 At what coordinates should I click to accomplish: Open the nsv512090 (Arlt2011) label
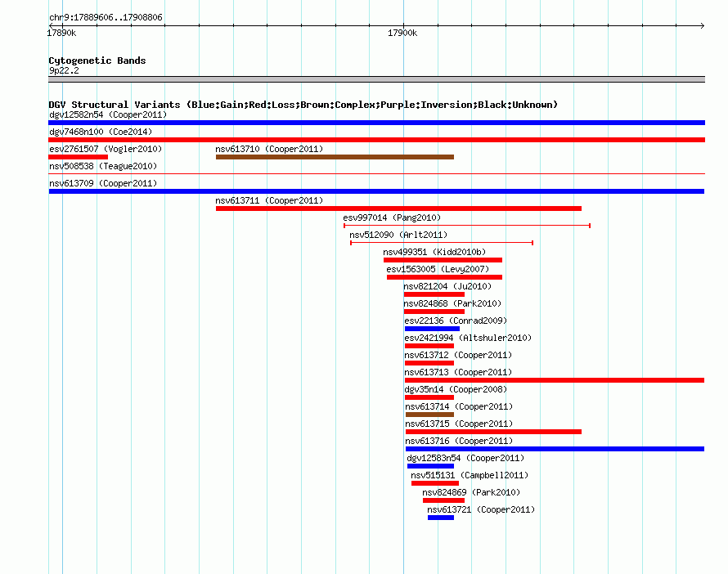398,235
